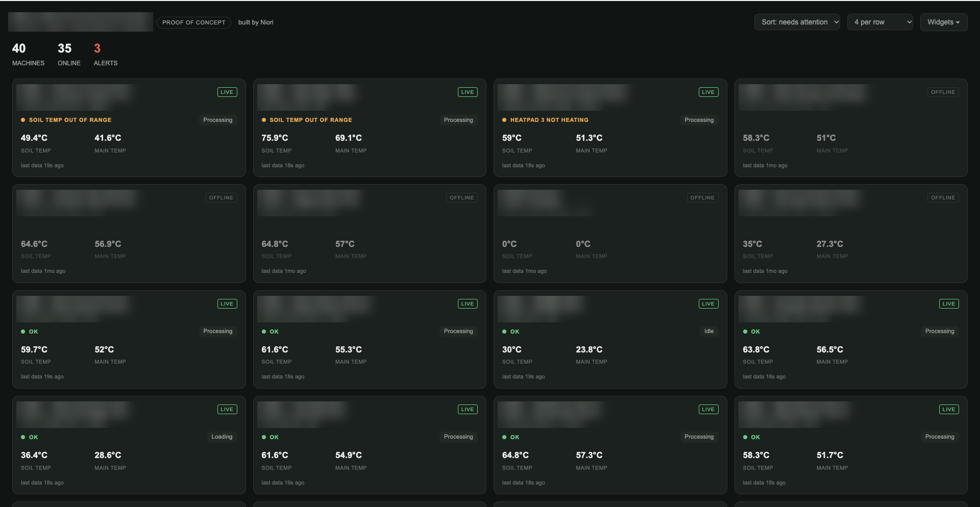Click OFFLINE badge on the 58.3°C / 51°C card

pyautogui.click(x=943, y=92)
